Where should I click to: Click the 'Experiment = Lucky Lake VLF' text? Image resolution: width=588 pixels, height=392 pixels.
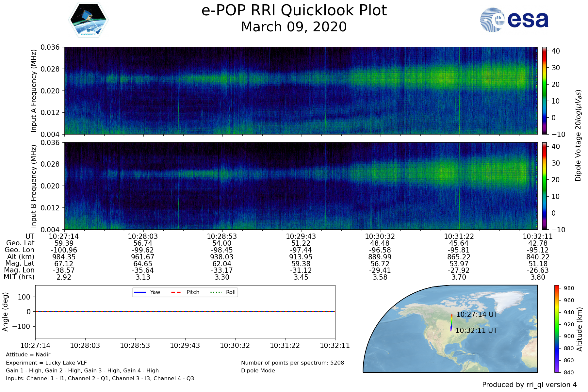[46, 363]
